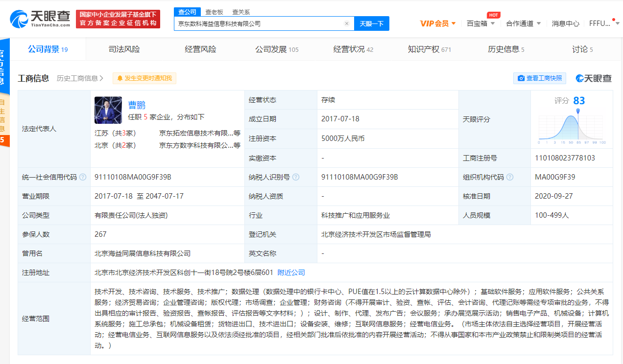Click help icon beside 组织机构代码
Viewport: 623px width, 364px height.
(510, 177)
